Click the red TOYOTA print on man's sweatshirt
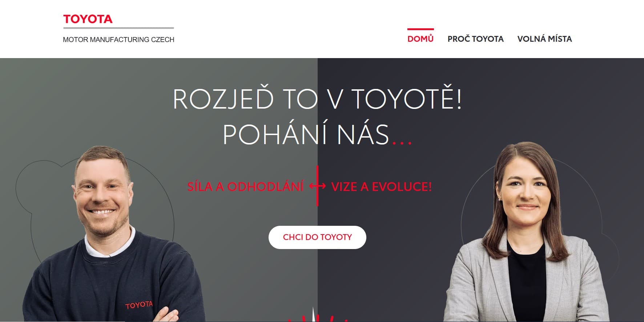 (139, 305)
